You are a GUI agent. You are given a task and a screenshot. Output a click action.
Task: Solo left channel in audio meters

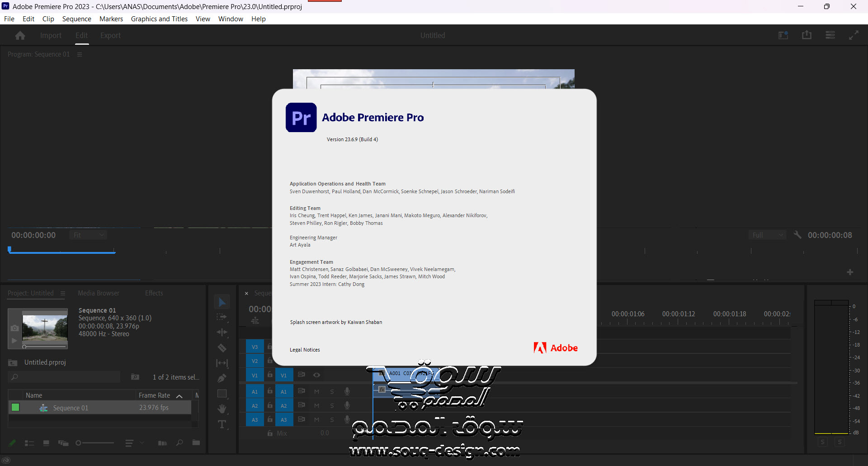coord(823,442)
